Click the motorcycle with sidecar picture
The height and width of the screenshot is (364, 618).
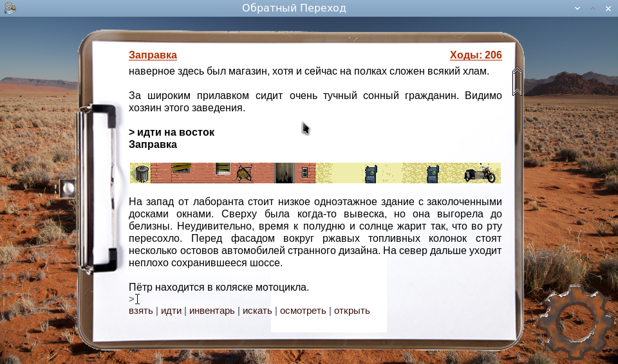pyautogui.click(x=481, y=173)
